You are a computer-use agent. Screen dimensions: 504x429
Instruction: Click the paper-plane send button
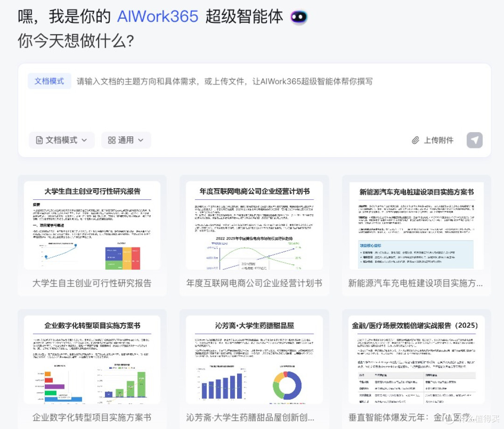pyautogui.click(x=475, y=140)
